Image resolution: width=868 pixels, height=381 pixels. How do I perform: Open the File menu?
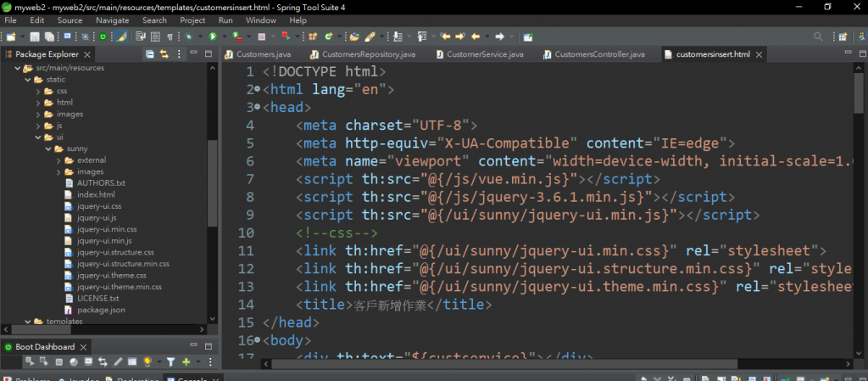point(10,20)
